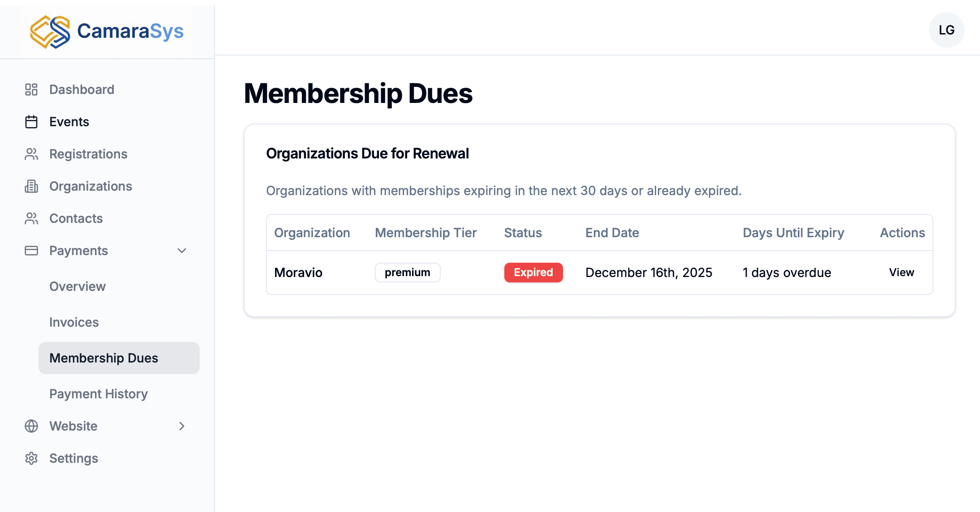Click the red Expired status badge
980x512 pixels.
pos(533,272)
